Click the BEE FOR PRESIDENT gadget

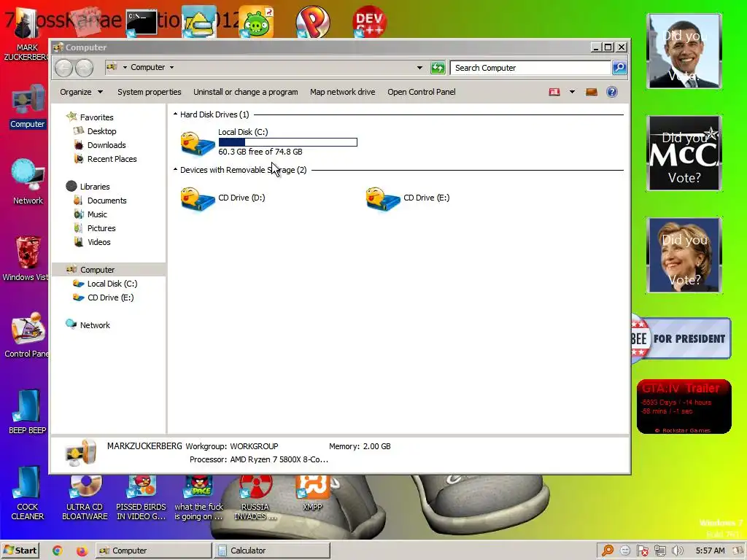coord(681,338)
